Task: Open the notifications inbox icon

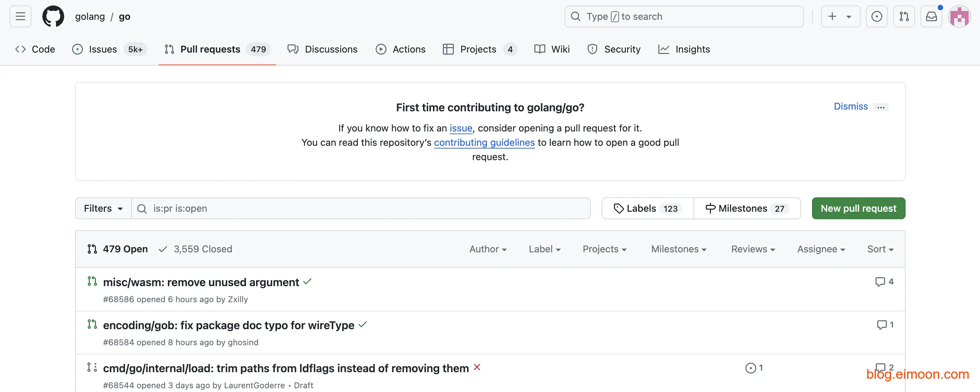Action: tap(931, 16)
